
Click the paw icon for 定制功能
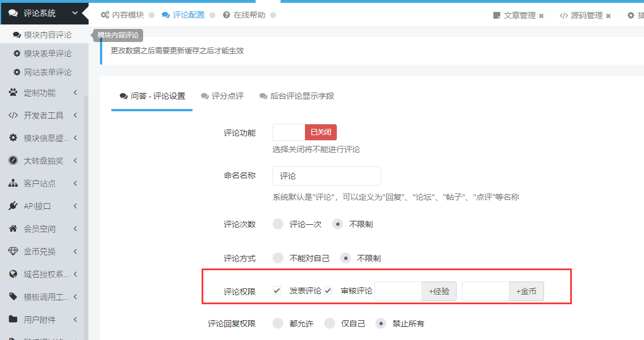(13, 93)
